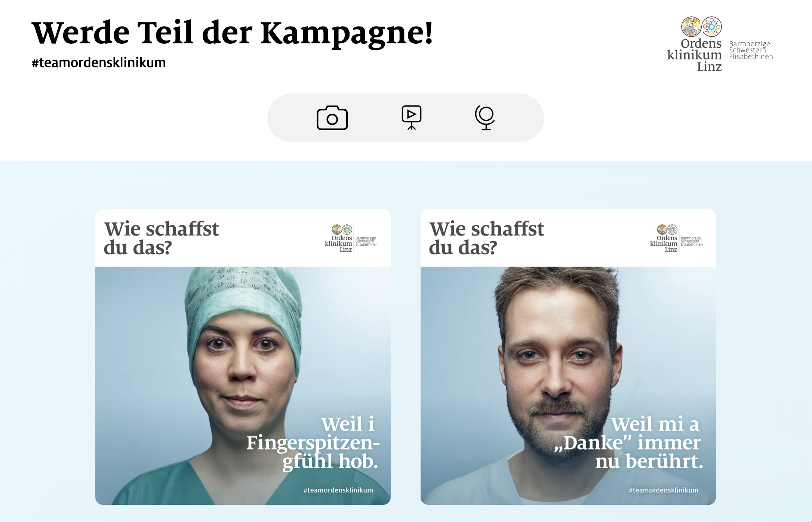This screenshot has height=522, width=812.
Task: Click the Ordensklinikum Linz logo in header
Action: click(720, 44)
